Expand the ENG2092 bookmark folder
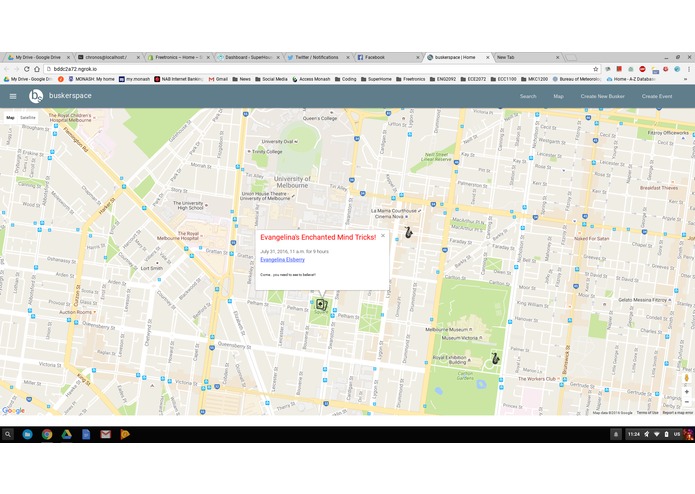This screenshot has height=494, width=695. 442,79
